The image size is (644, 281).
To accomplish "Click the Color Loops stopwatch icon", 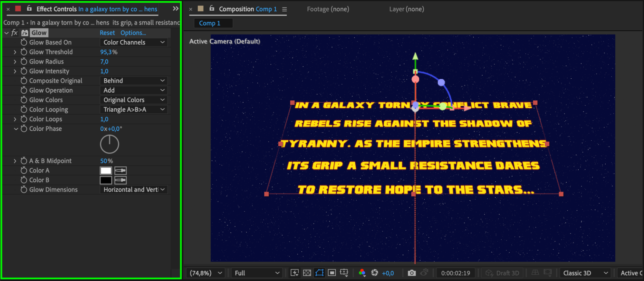I will click(24, 119).
